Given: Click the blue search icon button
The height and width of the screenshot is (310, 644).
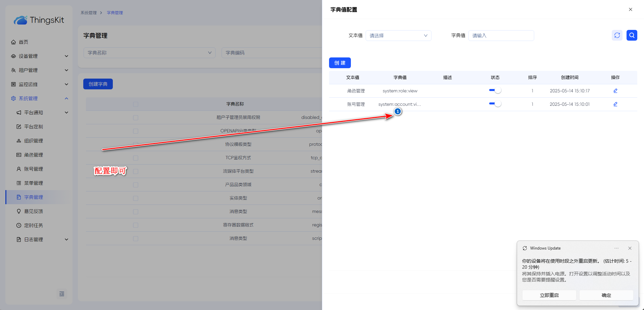Looking at the screenshot, I should pos(632,35).
